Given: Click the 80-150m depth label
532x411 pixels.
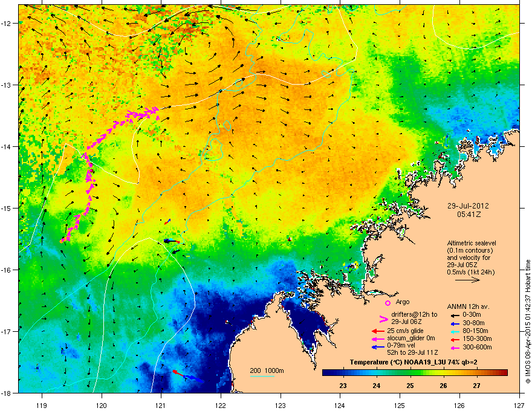Looking at the screenshot, I should (x=475, y=331).
